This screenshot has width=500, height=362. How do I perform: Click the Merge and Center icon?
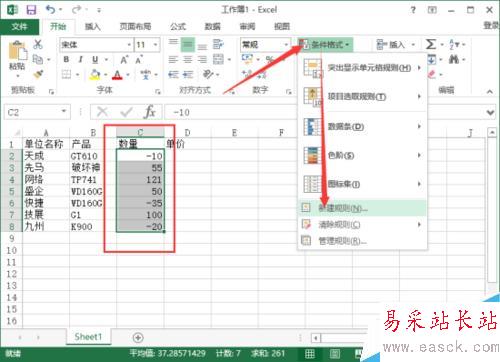[218, 59]
